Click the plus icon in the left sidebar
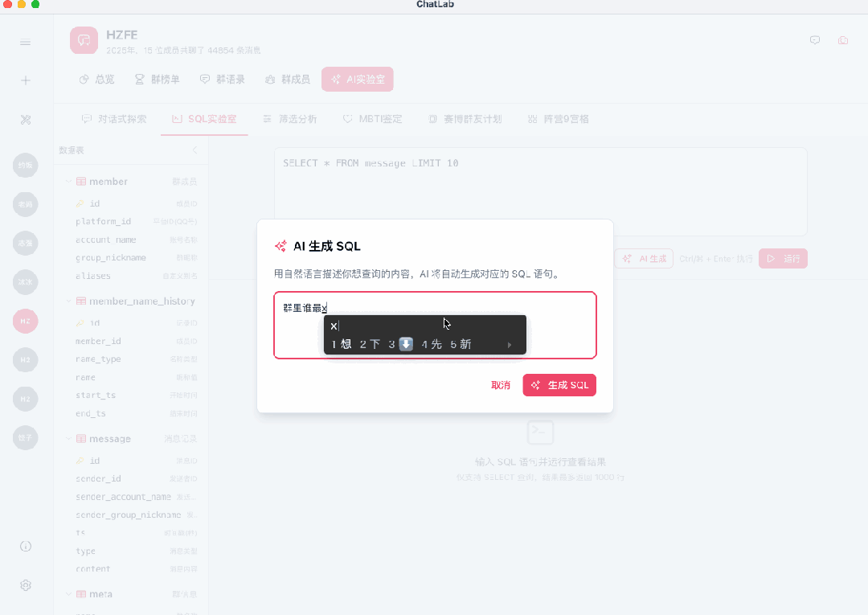The height and width of the screenshot is (615, 868). coord(25,80)
